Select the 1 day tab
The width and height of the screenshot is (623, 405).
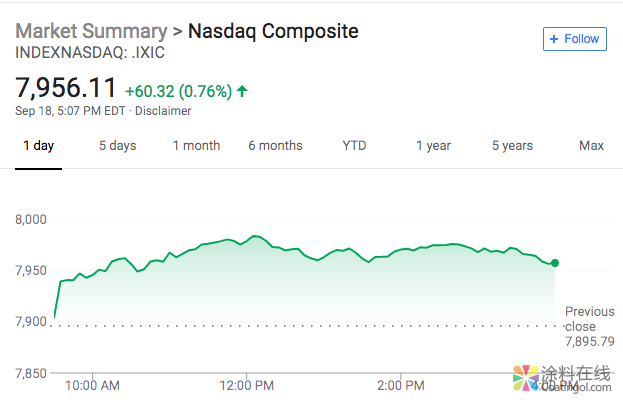coord(38,146)
